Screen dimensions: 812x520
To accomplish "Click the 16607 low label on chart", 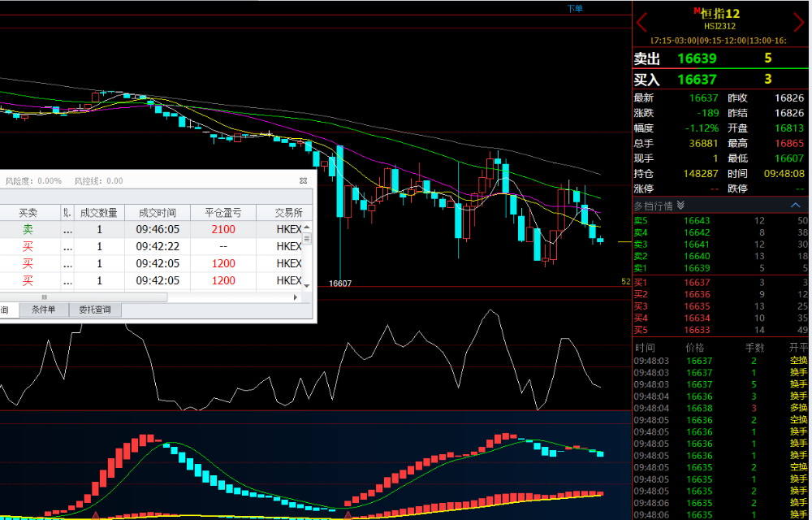I will [340, 284].
